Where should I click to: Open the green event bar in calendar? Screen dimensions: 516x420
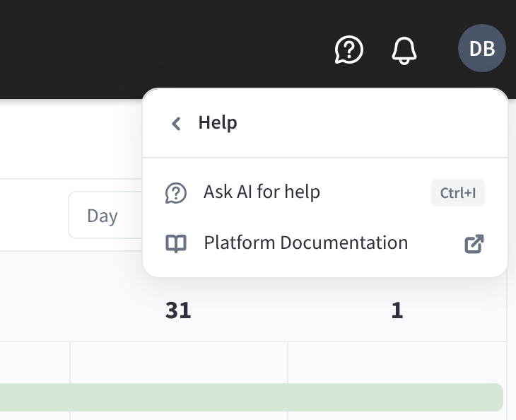pyautogui.click(x=252, y=397)
